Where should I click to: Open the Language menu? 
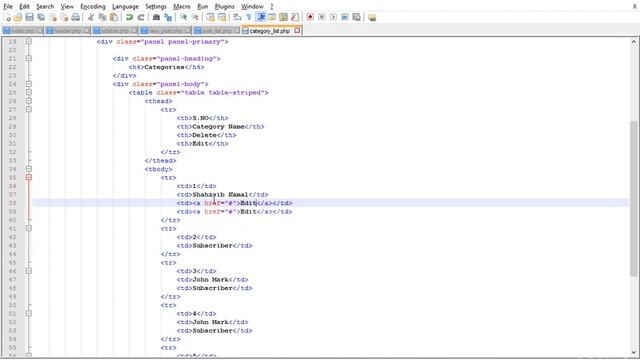[125, 7]
